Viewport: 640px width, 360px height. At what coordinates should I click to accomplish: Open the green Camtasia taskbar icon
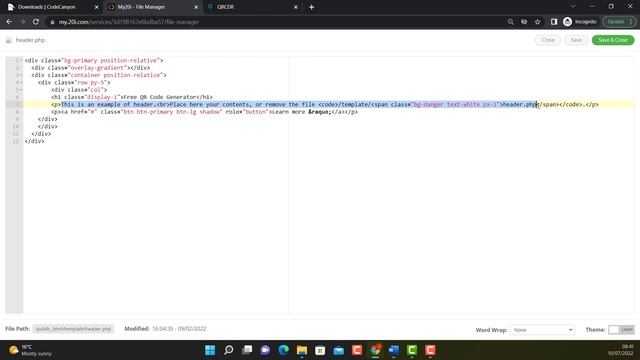point(412,350)
